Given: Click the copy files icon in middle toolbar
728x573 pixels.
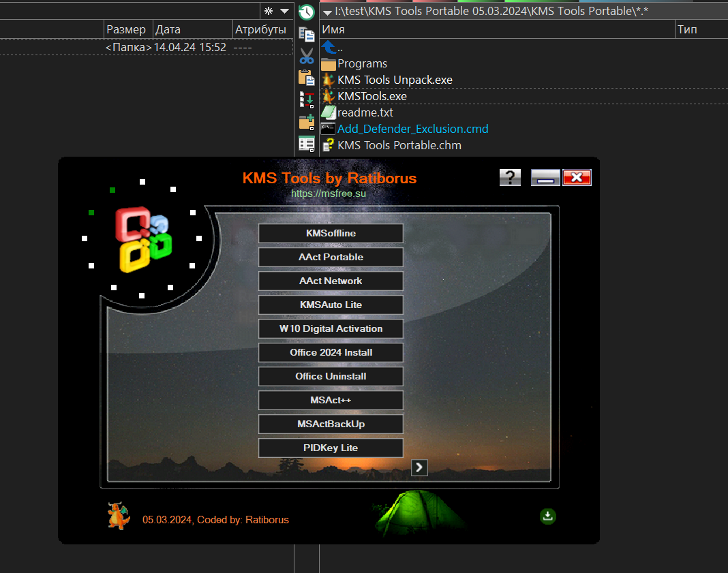Looking at the screenshot, I should 307,34.
